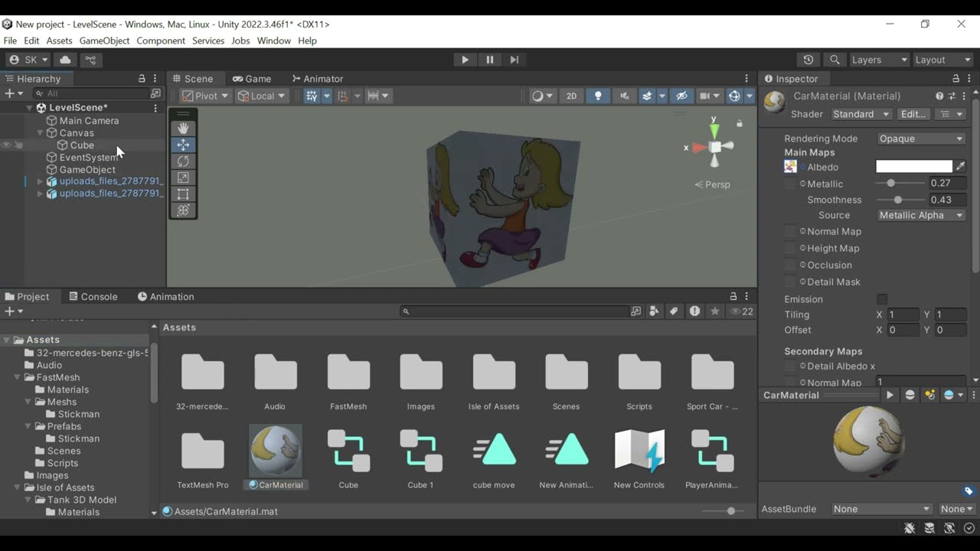Open the File menu
The image size is (980, 551).
point(10,41)
